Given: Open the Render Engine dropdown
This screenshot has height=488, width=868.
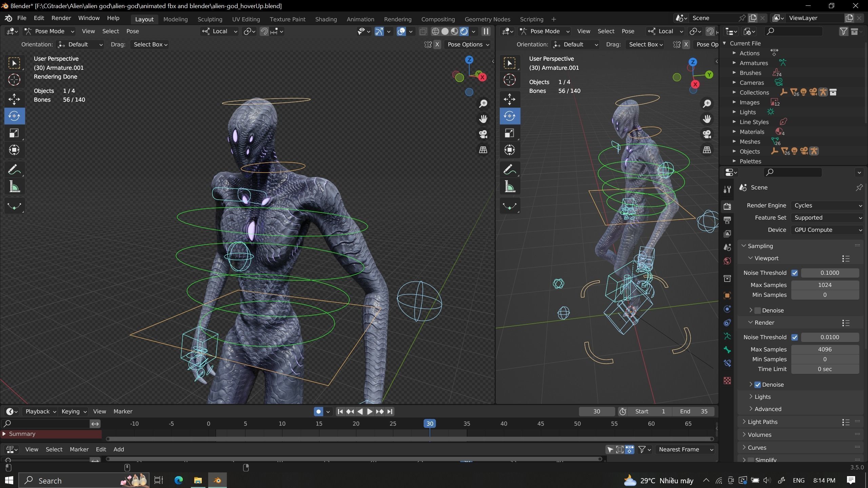Looking at the screenshot, I should (x=827, y=205).
